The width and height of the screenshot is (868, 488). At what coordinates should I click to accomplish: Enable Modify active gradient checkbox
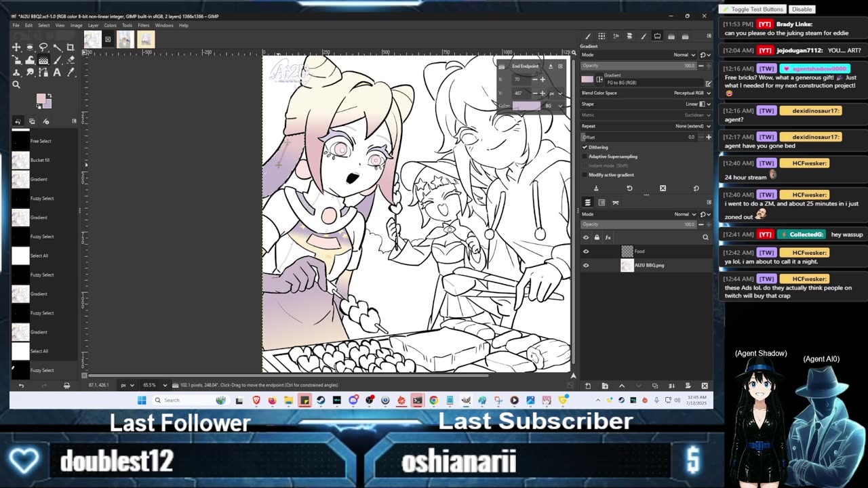[x=585, y=175]
